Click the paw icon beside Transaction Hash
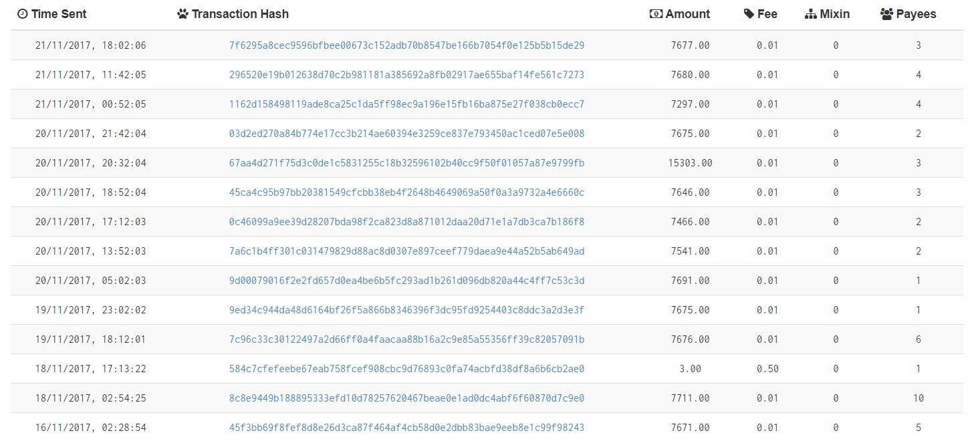The width and height of the screenshot is (980, 435). click(183, 14)
